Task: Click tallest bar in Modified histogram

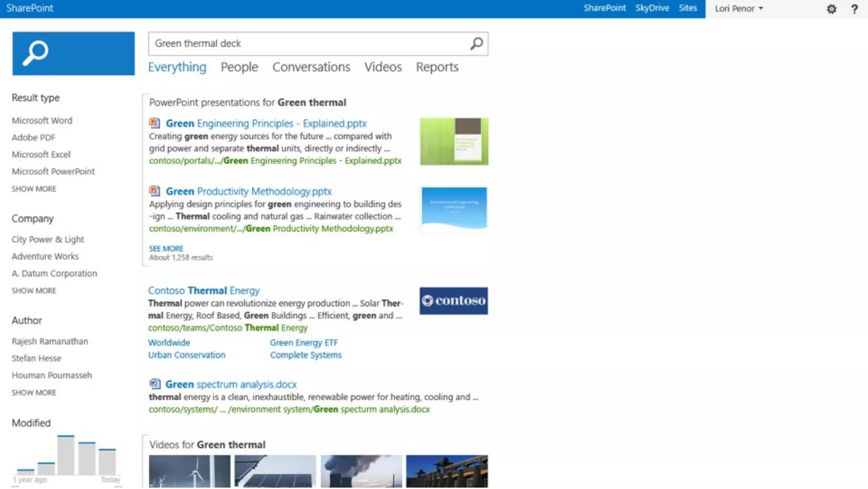Action: (66, 455)
